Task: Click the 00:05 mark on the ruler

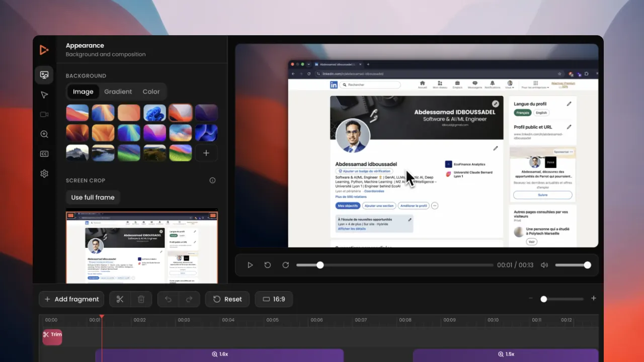Action: [272, 320]
